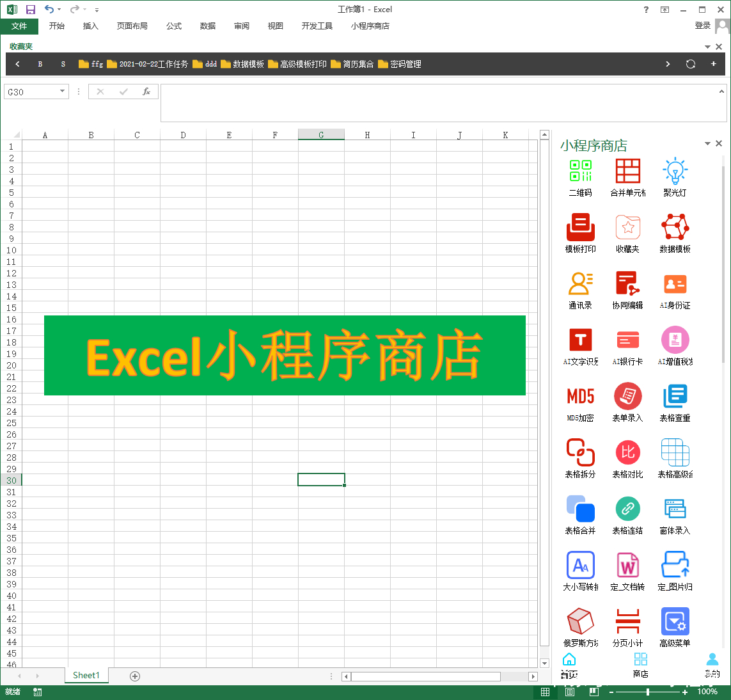Add a new favorite with the plus icon

[713, 64]
